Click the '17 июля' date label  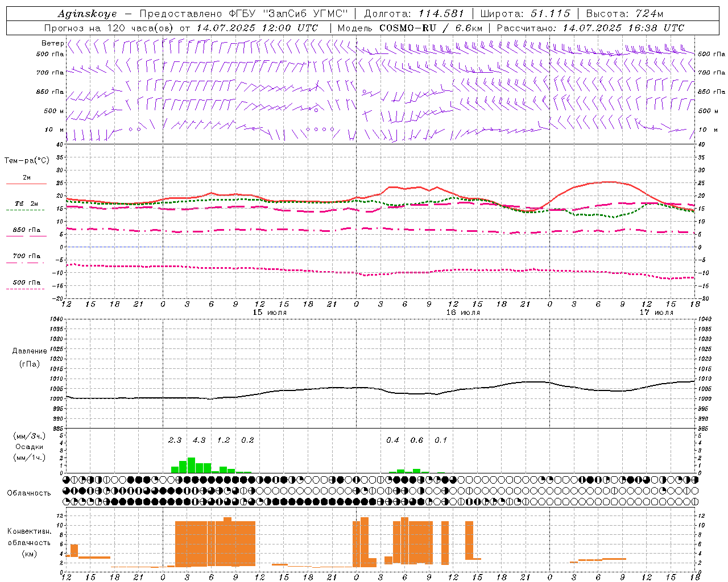[x=656, y=313]
